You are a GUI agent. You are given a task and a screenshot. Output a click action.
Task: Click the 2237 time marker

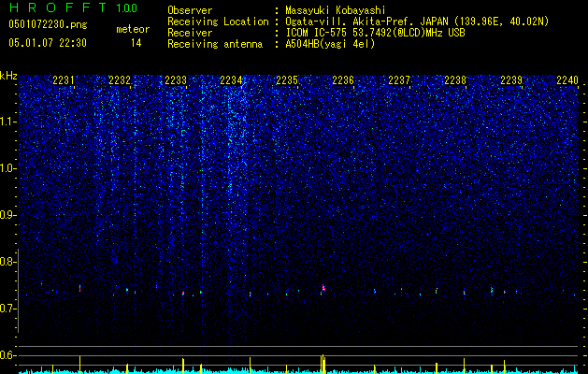click(x=399, y=80)
